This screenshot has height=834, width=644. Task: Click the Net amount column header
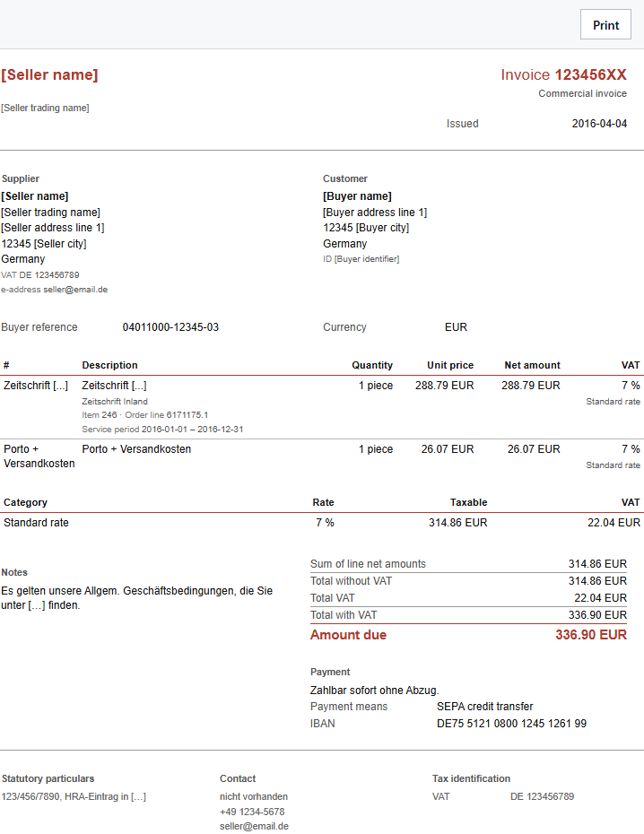532,365
